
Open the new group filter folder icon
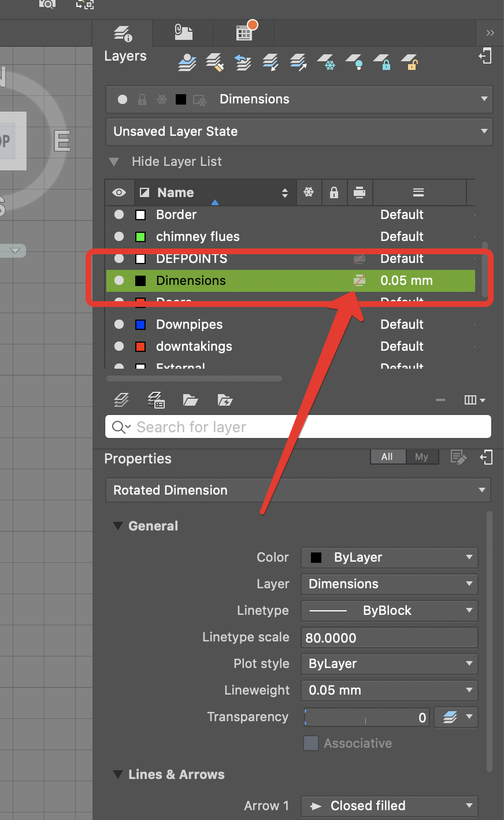tap(191, 399)
